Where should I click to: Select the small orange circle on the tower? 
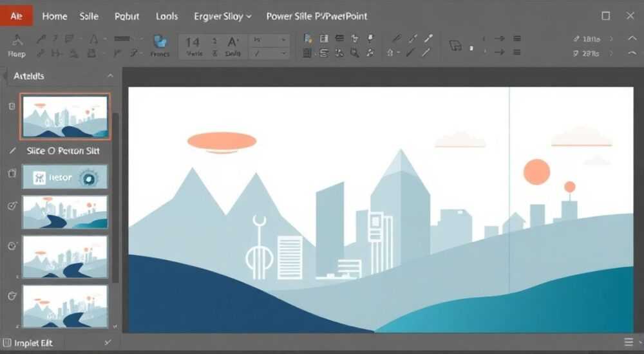[x=570, y=187]
